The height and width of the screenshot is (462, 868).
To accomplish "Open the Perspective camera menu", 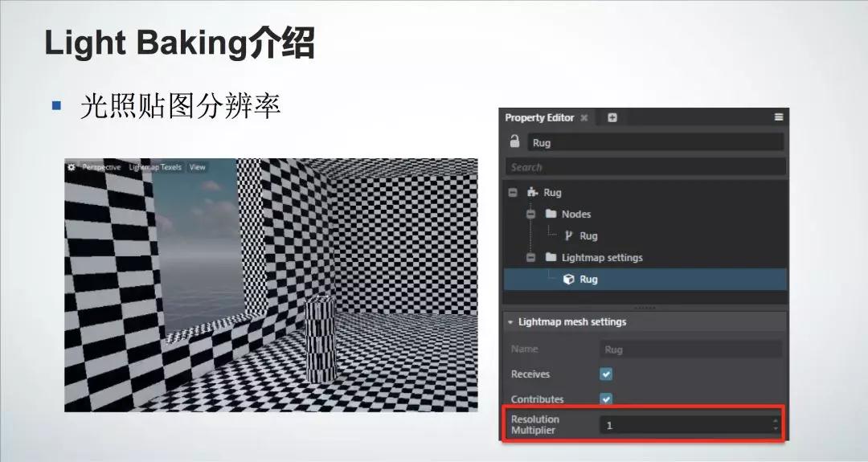I will (101, 167).
